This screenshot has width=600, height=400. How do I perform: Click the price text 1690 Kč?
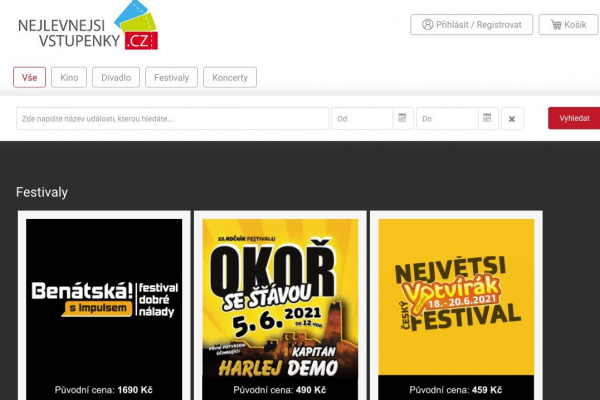(x=135, y=390)
